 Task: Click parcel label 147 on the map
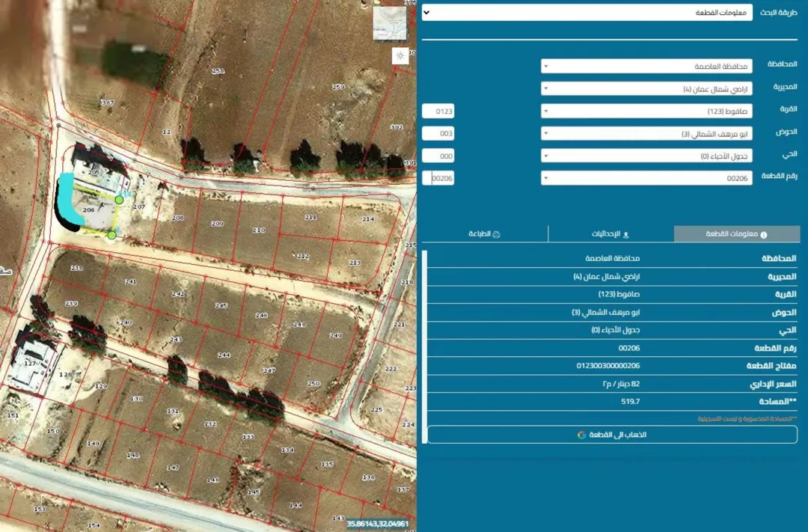coord(173,468)
